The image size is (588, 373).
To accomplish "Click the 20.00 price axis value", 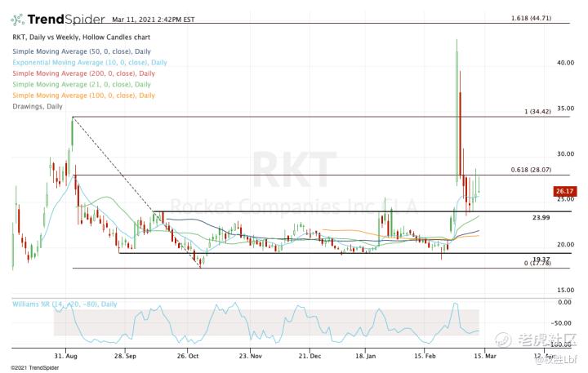I will tap(565, 244).
